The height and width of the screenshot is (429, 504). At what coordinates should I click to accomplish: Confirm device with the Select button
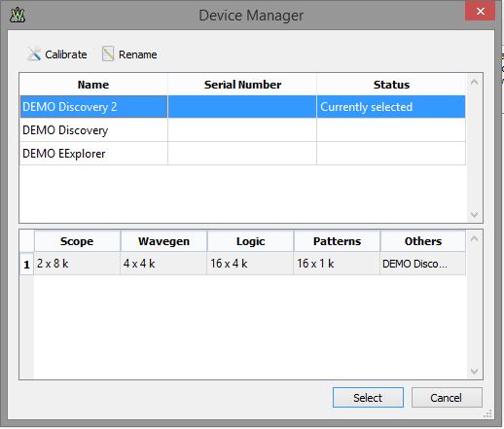coord(368,397)
